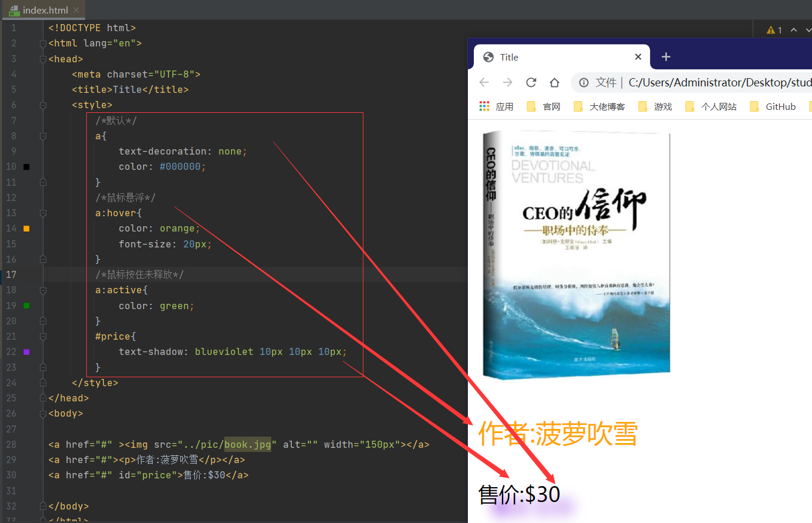
Task: Open the 大佬博客 bookmark folder
Action: (599, 106)
